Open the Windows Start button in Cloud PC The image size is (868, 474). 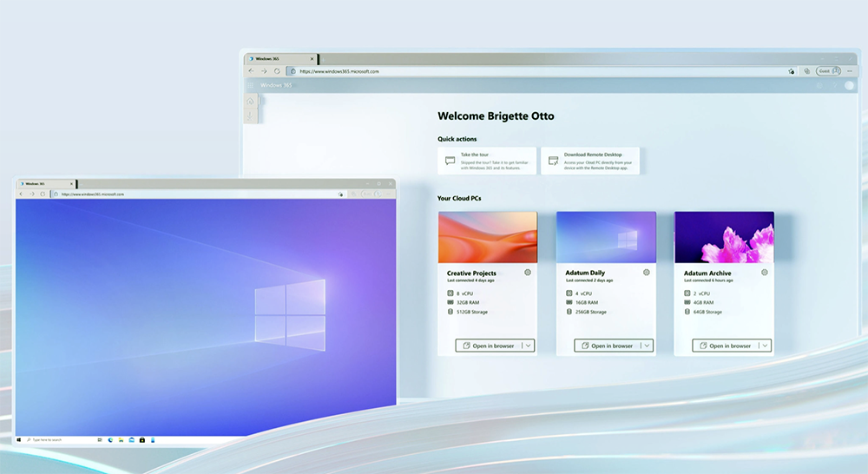[19, 439]
